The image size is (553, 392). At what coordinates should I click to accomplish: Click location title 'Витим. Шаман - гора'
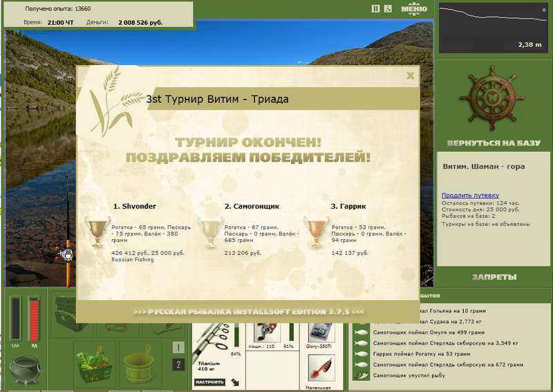pos(483,167)
